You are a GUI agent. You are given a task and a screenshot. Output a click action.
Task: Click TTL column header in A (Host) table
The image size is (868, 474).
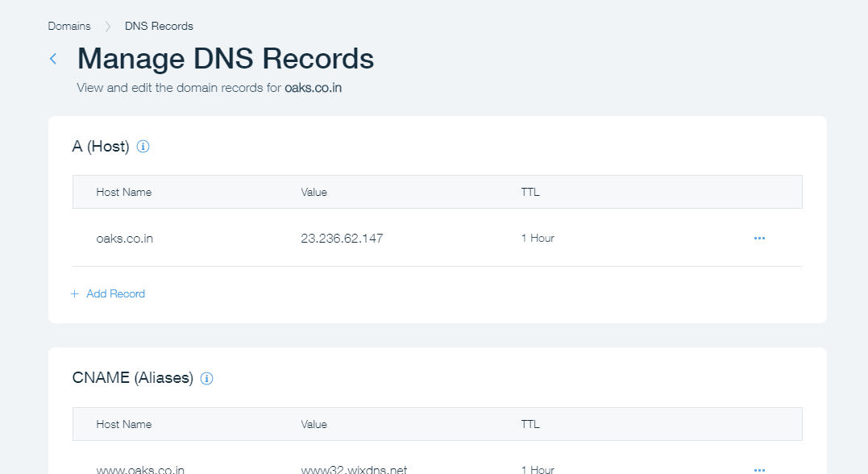530,192
